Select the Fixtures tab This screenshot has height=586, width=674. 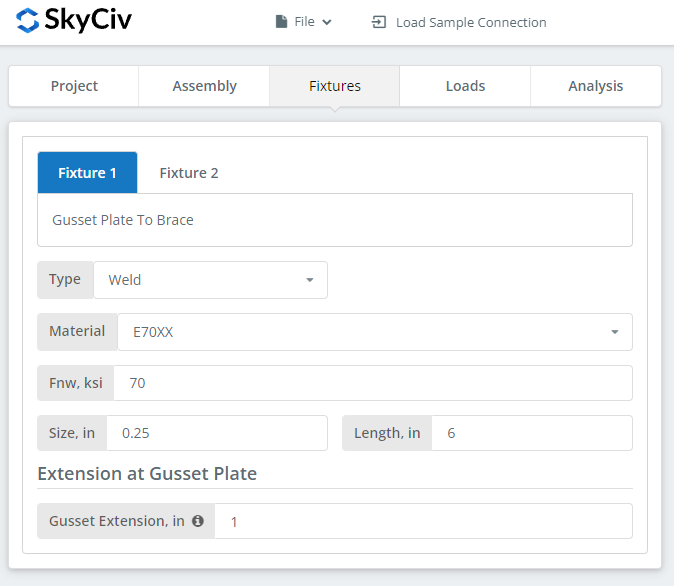(334, 86)
